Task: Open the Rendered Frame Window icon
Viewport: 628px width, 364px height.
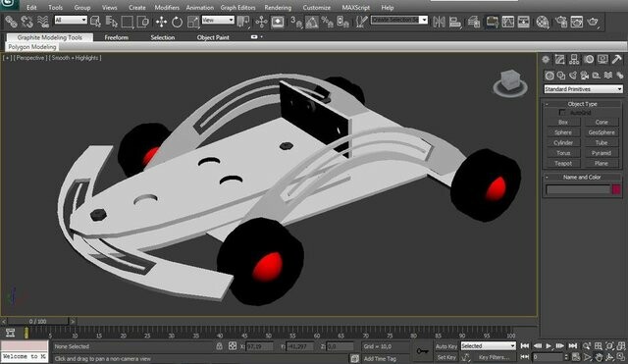Action: coord(577,22)
